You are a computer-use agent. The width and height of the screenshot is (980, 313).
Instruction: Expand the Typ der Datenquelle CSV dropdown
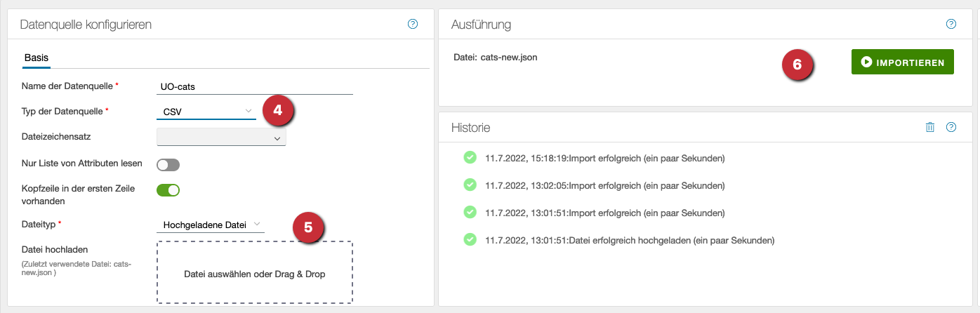point(206,111)
